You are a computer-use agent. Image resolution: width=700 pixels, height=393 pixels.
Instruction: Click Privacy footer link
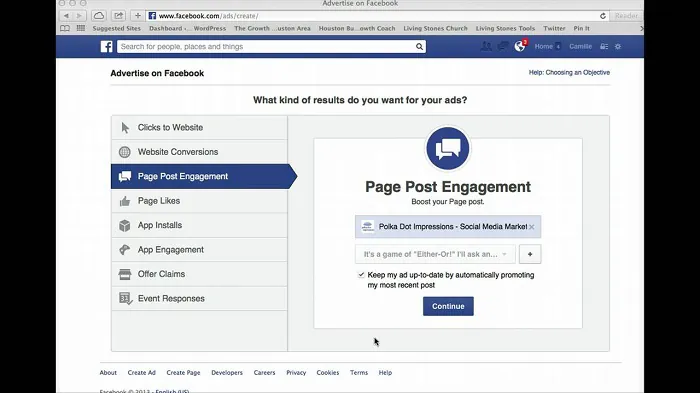point(296,372)
